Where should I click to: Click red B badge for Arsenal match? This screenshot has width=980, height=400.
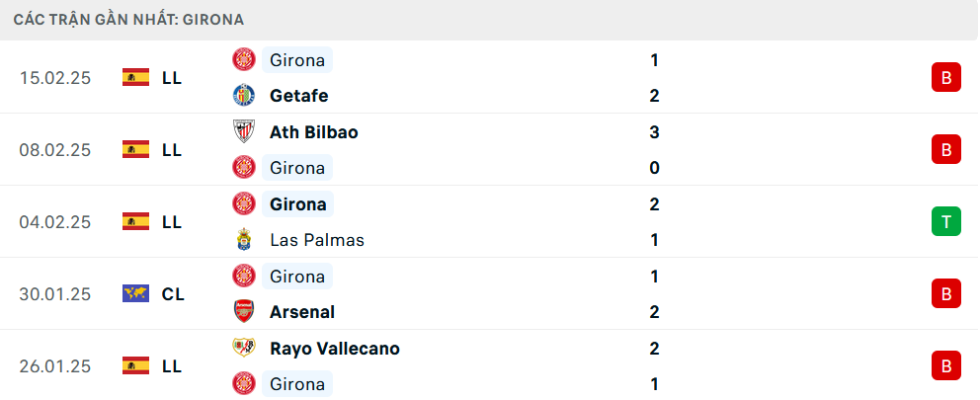[x=945, y=293]
